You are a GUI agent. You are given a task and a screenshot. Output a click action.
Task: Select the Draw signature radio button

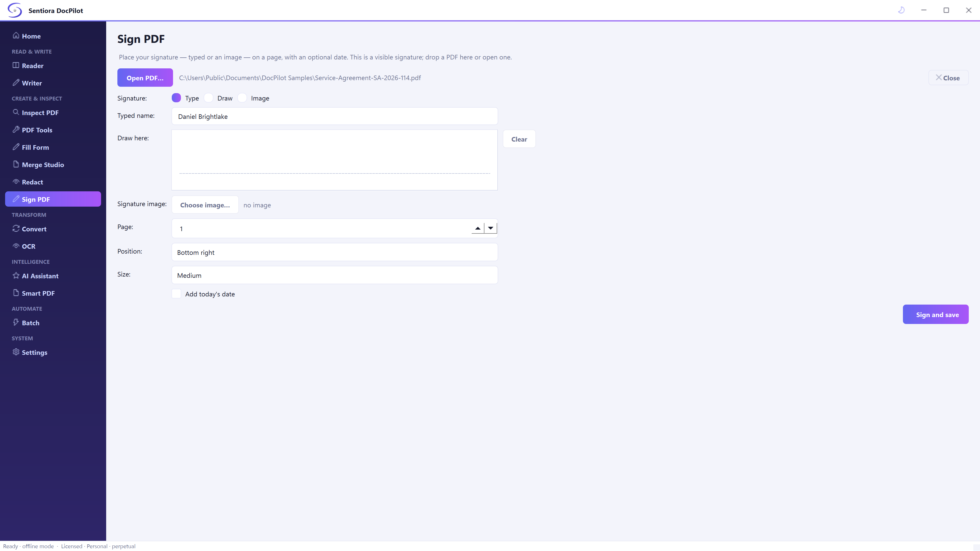[209, 98]
